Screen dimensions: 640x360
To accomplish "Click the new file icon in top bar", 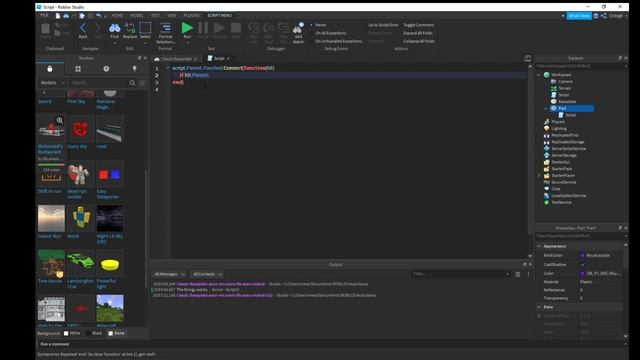I will [x=58, y=16].
